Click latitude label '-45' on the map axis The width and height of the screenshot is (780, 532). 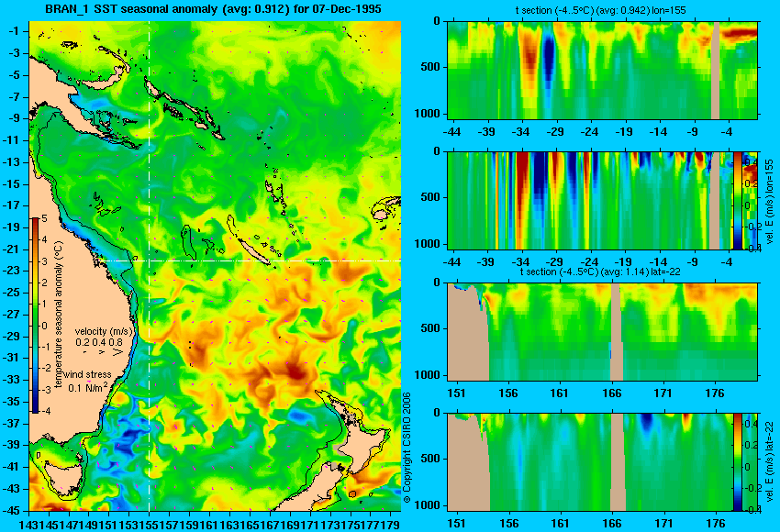coord(13,511)
